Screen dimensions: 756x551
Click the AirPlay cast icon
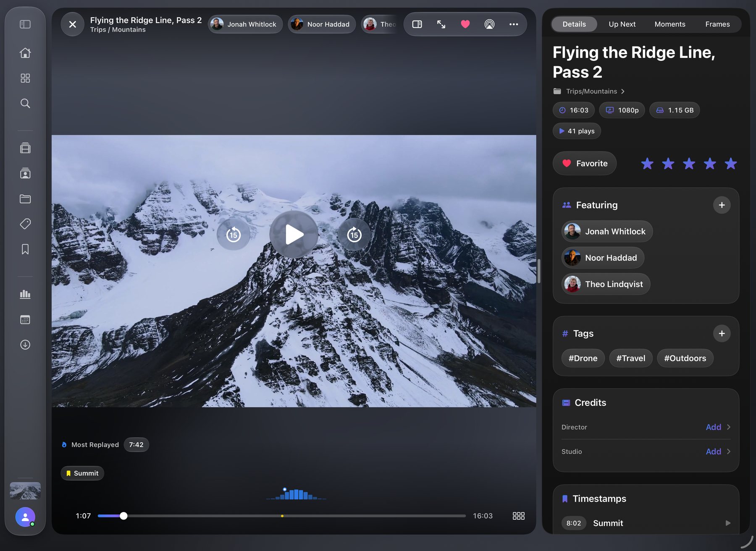(489, 24)
